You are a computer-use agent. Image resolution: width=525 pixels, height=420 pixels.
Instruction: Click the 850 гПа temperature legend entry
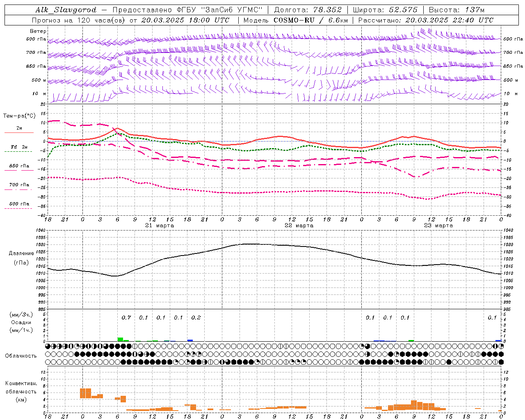point(19,166)
